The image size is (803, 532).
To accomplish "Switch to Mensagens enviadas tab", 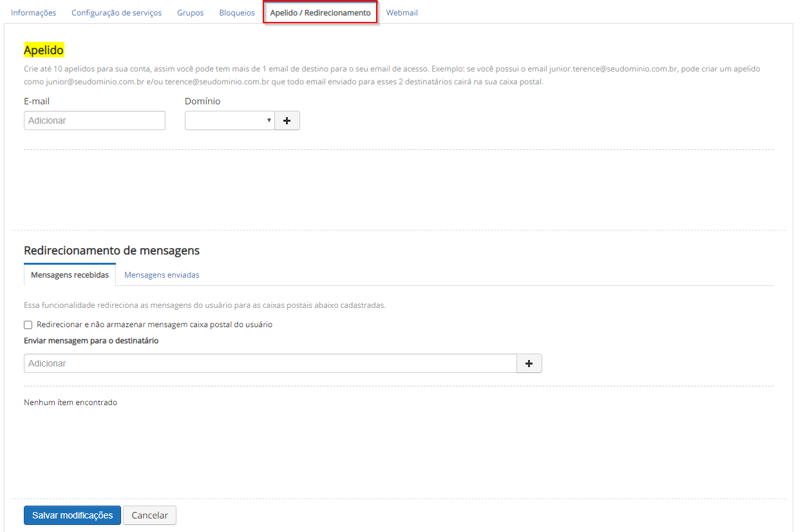I will tap(162, 275).
